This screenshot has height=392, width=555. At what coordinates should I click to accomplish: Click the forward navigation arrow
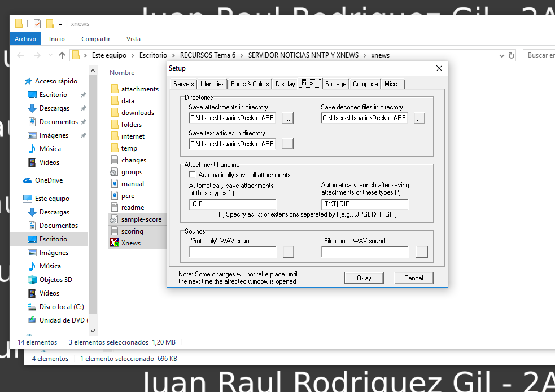click(x=37, y=55)
